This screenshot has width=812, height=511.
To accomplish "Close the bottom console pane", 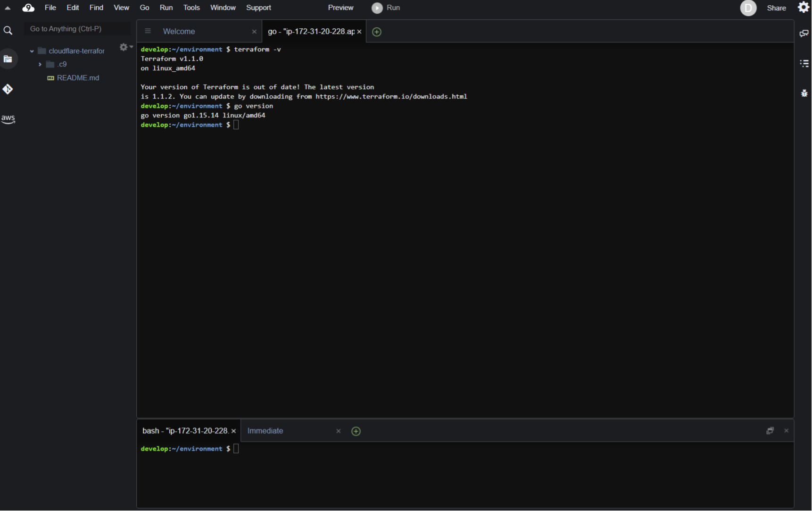I will coord(786,431).
